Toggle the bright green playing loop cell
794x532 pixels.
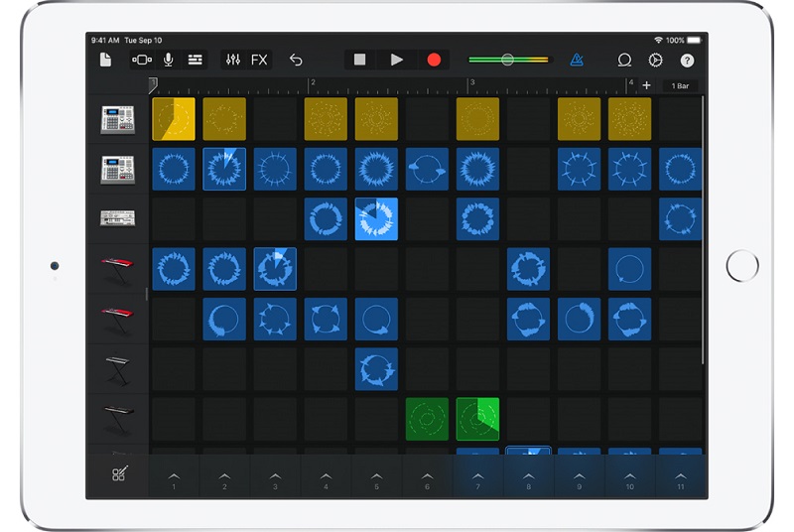pyautogui.click(x=477, y=419)
